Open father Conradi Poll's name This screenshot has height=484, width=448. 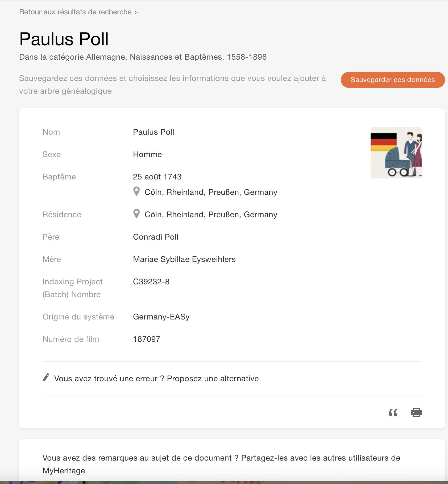[x=156, y=237]
